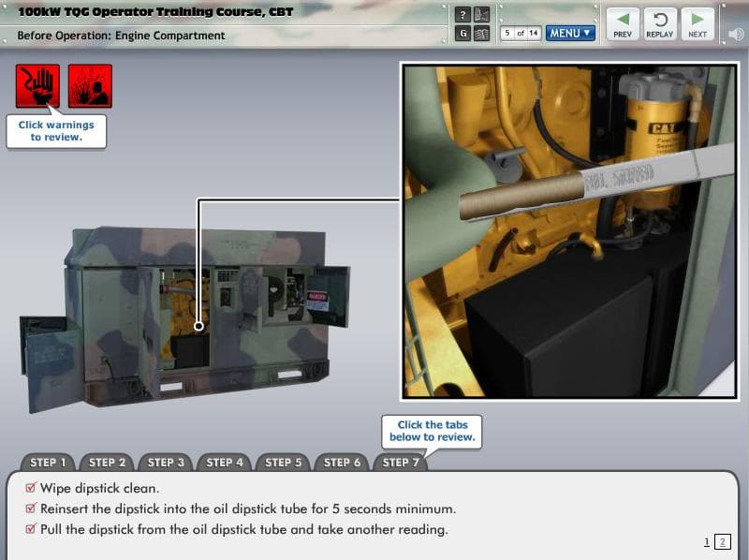Expand the MENU dropdown

point(571,34)
